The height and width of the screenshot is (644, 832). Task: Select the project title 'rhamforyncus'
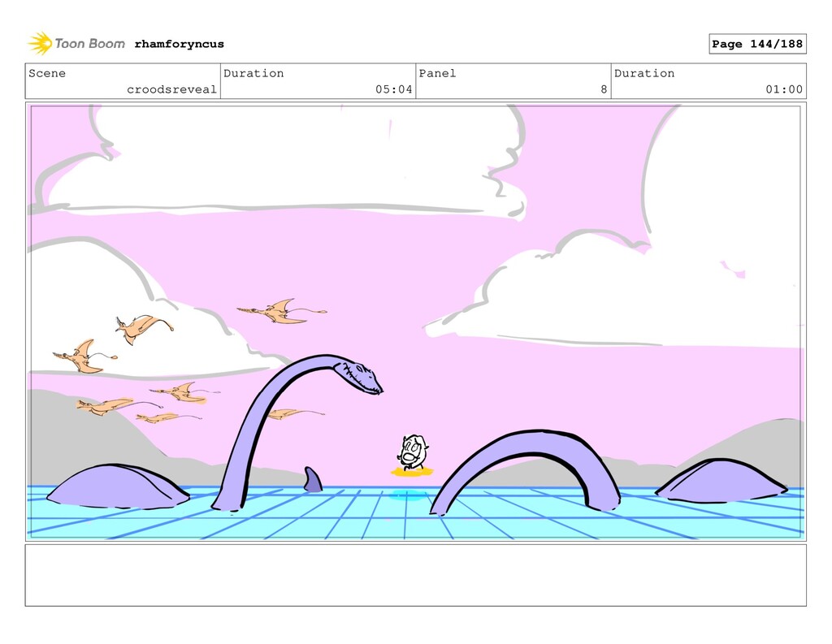click(179, 44)
